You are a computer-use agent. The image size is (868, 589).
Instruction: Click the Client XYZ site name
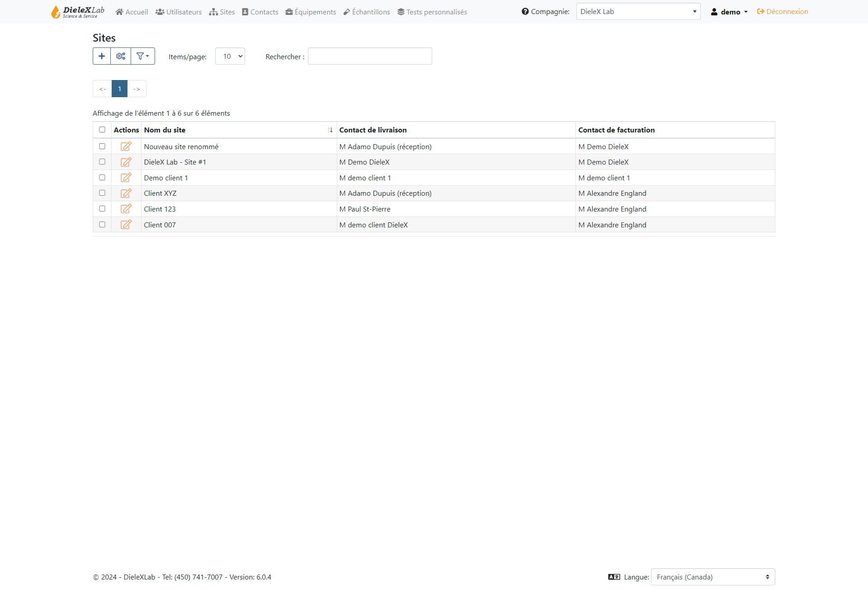[160, 193]
